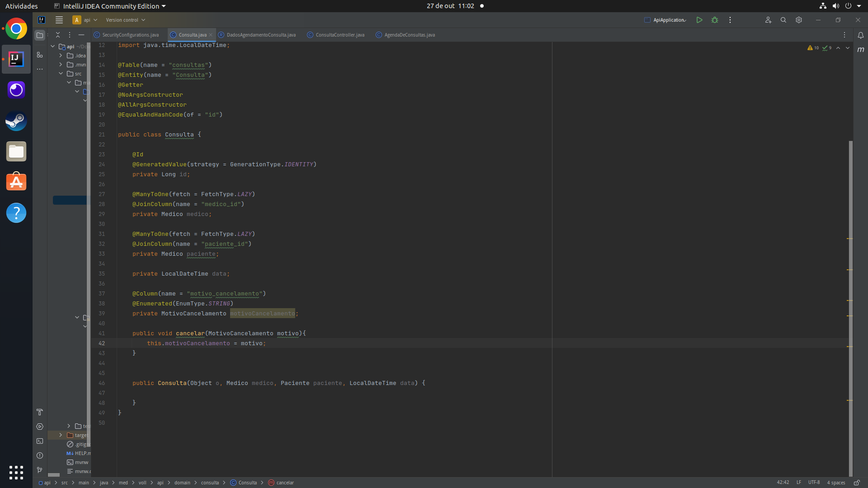
Task: Open the Problems tool window
Action: point(40,455)
